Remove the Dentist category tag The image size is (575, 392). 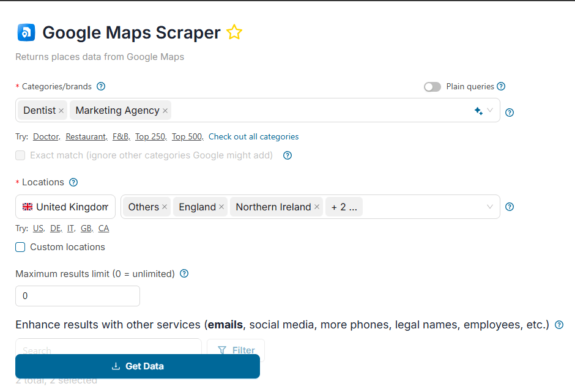tap(61, 111)
